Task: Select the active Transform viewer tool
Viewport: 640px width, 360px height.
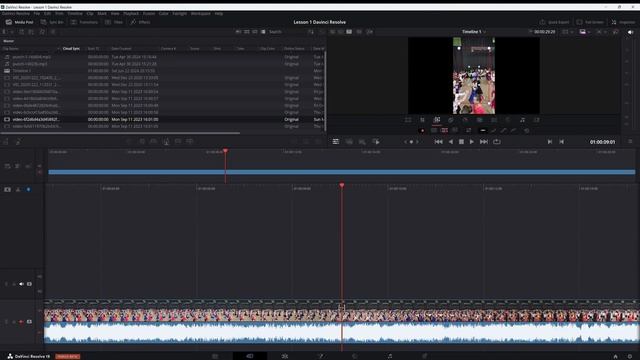Action: point(437,120)
